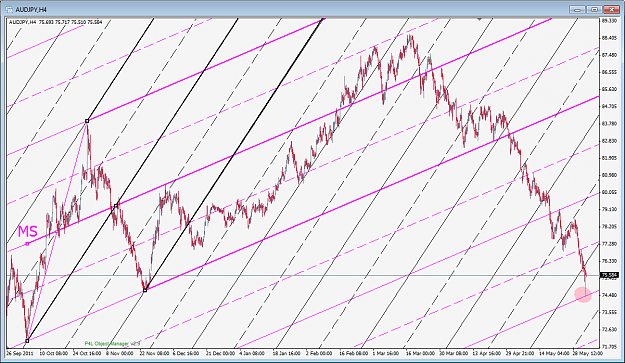This screenshot has width=625, height=363.
Task: Click the 88.405 price level on the axis
Action: click(610, 38)
